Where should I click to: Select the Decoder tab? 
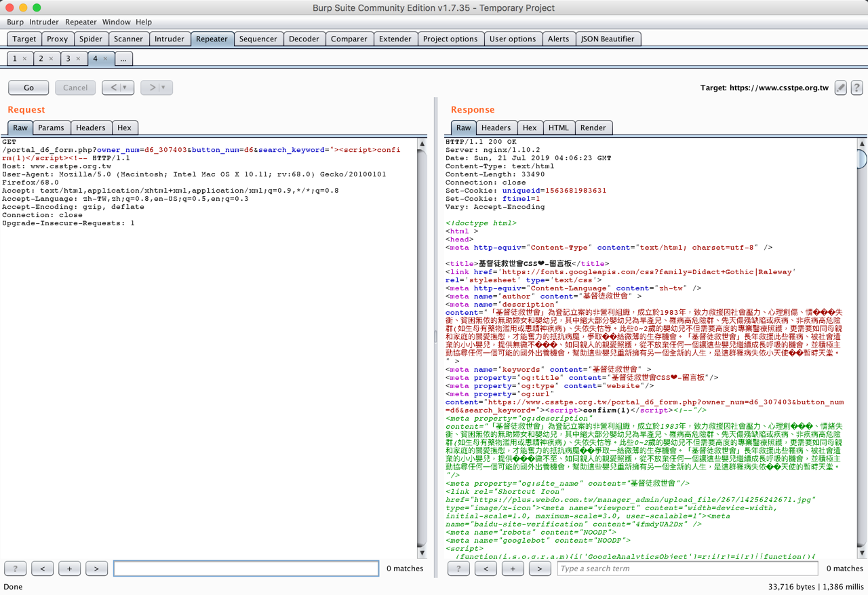304,39
